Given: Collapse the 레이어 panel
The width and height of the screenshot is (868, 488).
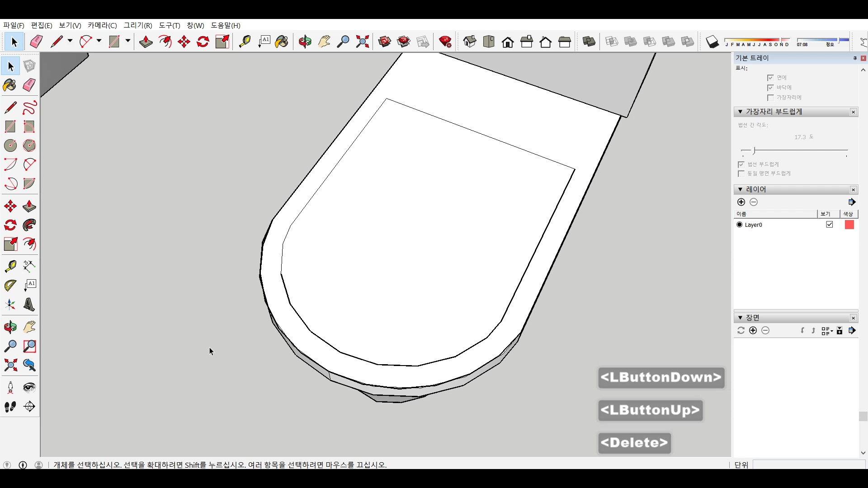Looking at the screenshot, I should (x=740, y=189).
